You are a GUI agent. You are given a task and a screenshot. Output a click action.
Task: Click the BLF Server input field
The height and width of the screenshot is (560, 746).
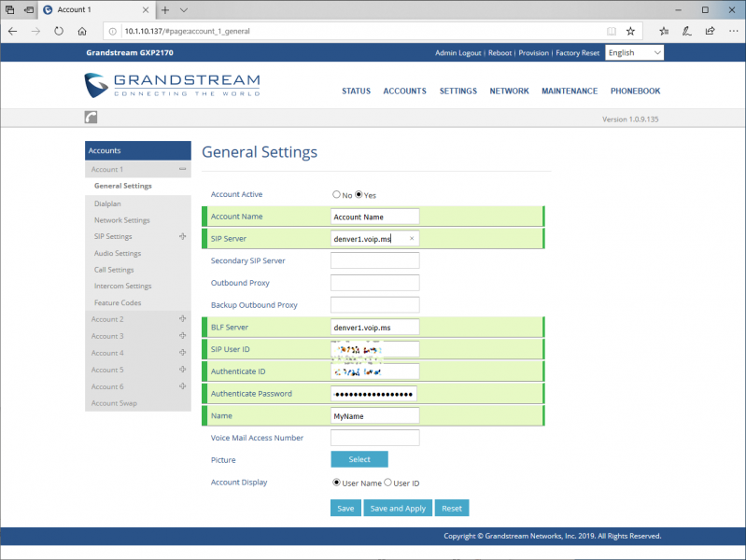pos(375,328)
